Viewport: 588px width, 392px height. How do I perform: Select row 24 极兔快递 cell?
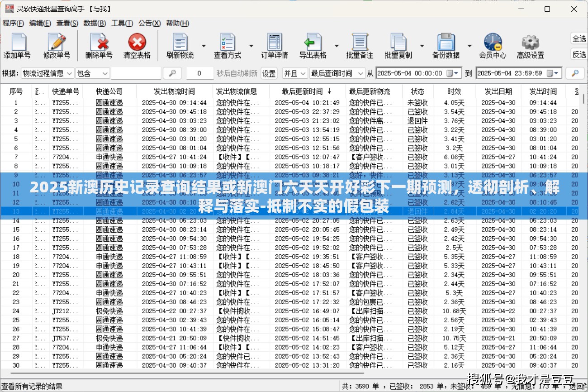(x=109, y=311)
